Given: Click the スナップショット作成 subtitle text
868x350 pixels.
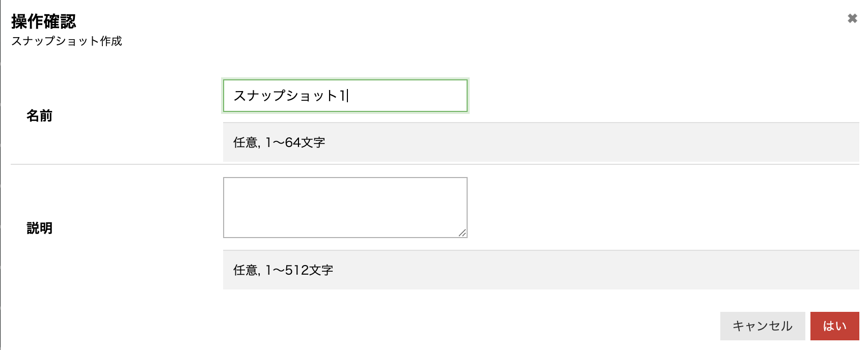Looking at the screenshot, I should (67, 41).
